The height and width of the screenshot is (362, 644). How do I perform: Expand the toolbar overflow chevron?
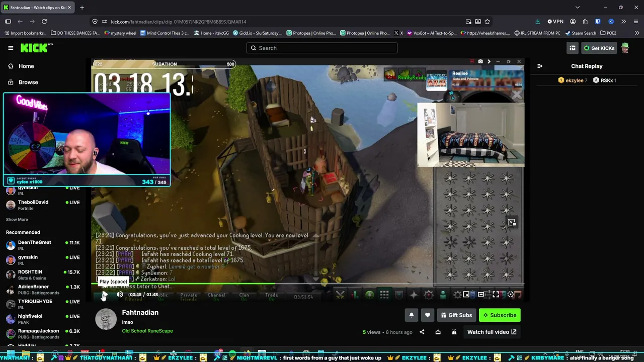[623, 22]
